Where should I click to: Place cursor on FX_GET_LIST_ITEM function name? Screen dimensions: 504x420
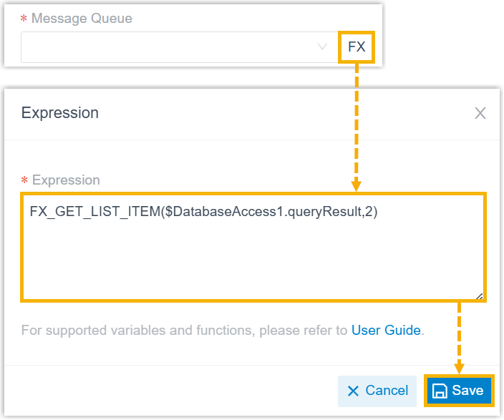click(x=95, y=212)
